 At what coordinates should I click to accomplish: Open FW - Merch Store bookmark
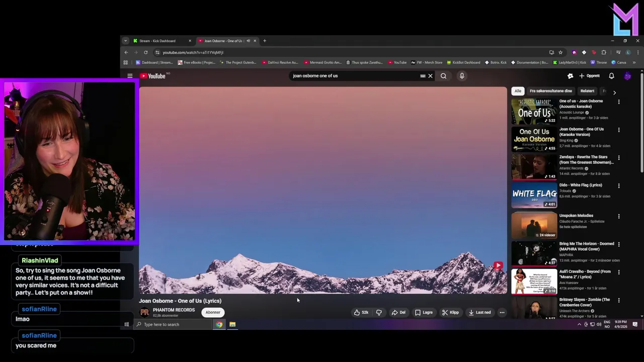(x=427, y=62)
